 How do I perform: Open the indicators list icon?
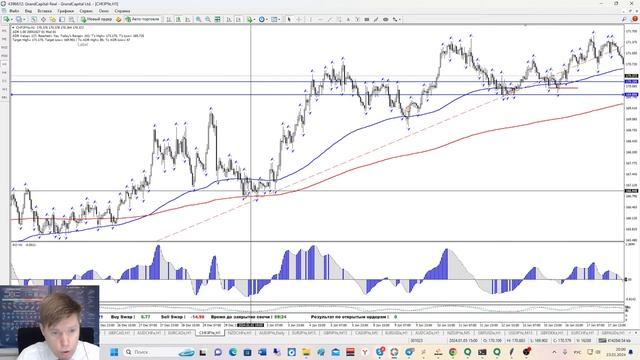(249, 19)
